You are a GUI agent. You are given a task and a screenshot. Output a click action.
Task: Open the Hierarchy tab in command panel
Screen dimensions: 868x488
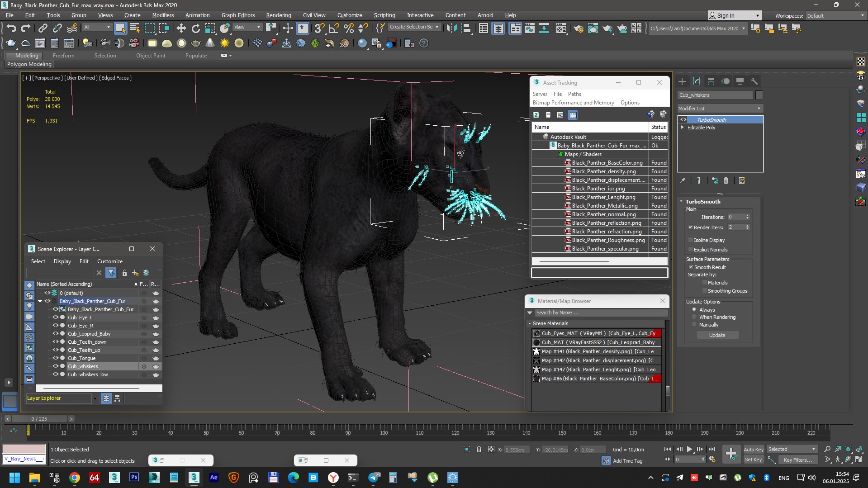[x=711, y=81]
